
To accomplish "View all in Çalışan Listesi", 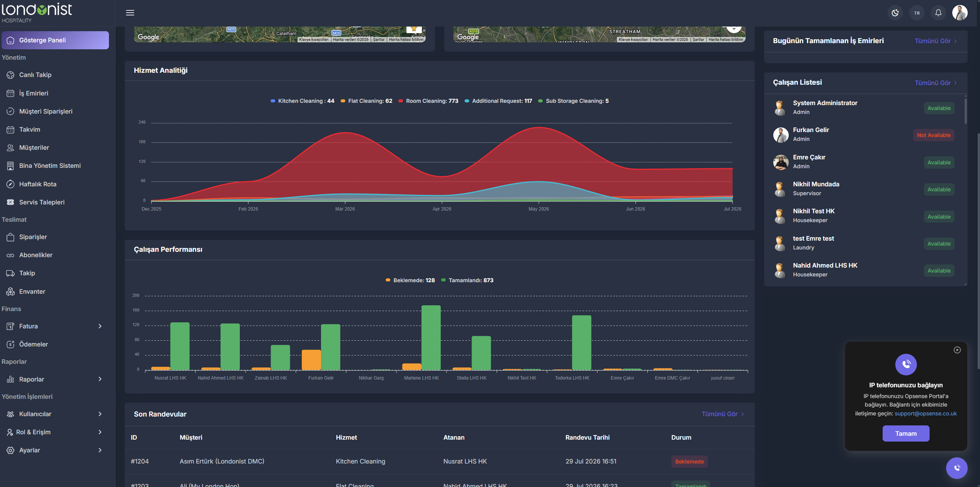I will [935, 83].
